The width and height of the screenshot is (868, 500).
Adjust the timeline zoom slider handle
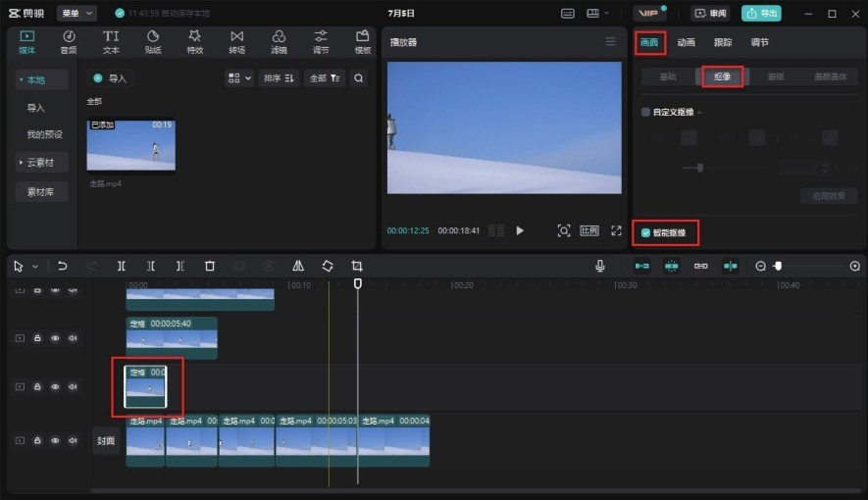click(778, 266)
